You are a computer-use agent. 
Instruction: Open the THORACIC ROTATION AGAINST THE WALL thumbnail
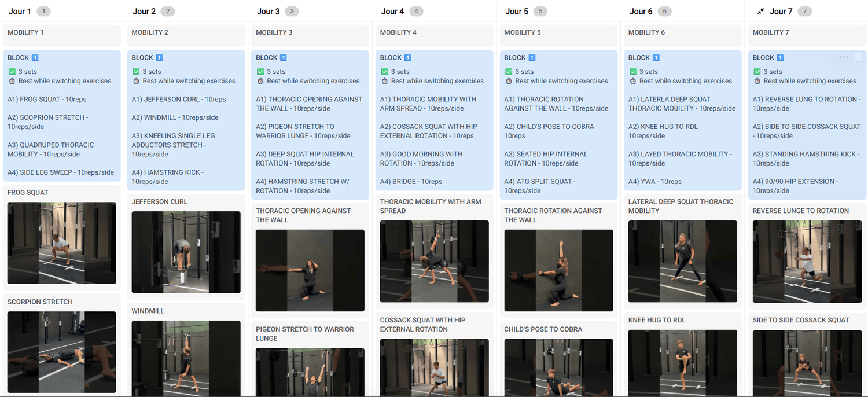point(558,270)
